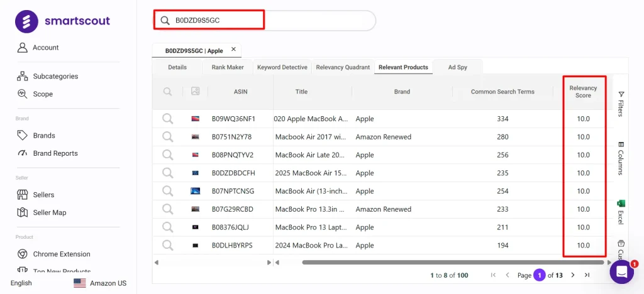The width and height of the screenshot is (644, 294).
Task: Switch to the Keyword Detective tab
Action: click(x=282, y=67)
